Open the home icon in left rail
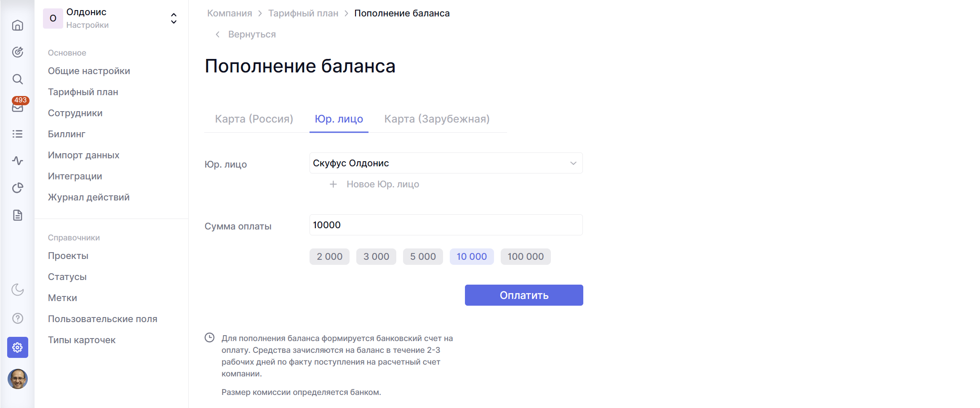The height and width of the screenshot is (408, 980). [x=17, y=26]
